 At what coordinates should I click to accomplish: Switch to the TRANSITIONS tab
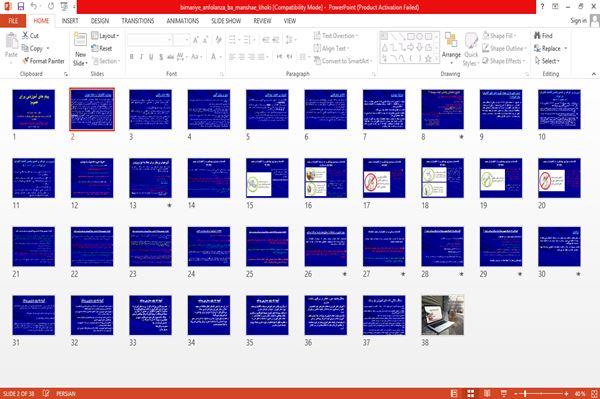[x=138, y=21]
